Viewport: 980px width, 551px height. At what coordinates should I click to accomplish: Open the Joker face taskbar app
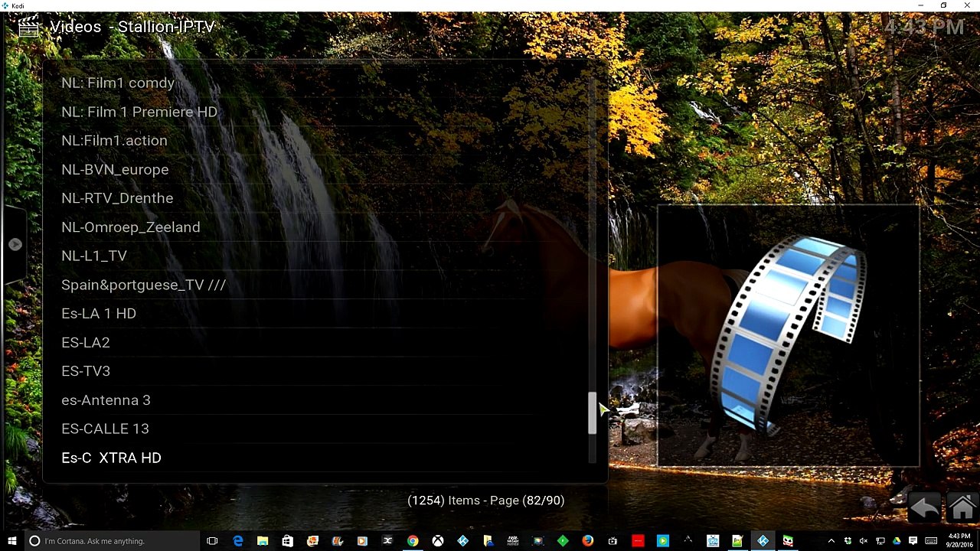point(787,541)
